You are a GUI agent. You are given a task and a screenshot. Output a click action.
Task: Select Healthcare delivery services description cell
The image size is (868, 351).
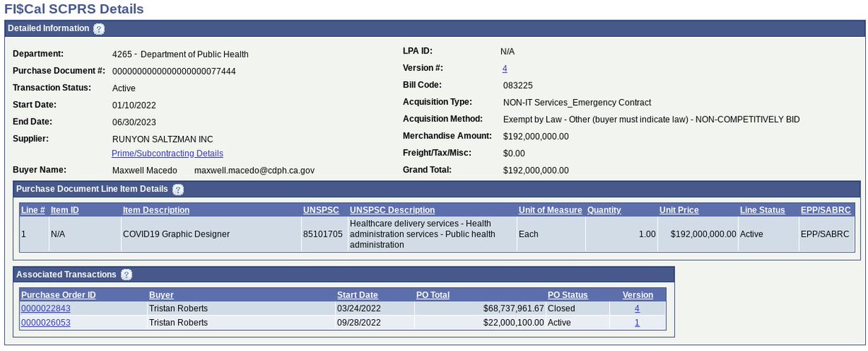pos(432,234)
